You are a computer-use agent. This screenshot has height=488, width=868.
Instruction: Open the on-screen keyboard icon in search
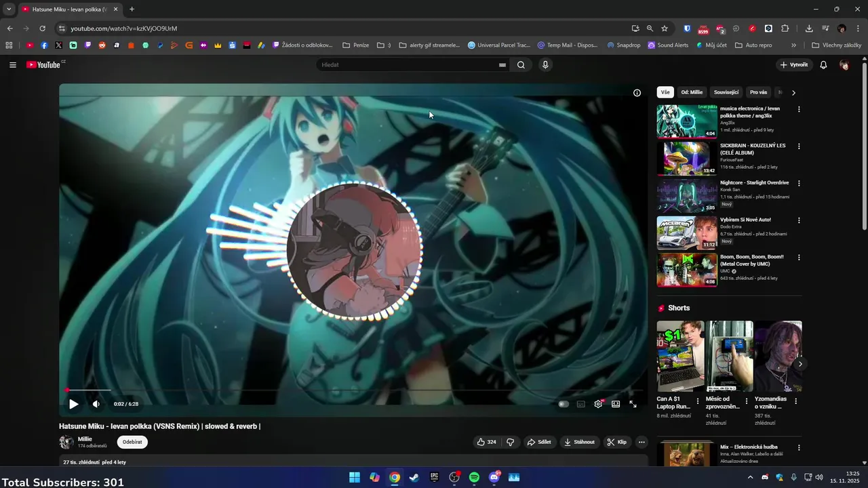(502, 65)
